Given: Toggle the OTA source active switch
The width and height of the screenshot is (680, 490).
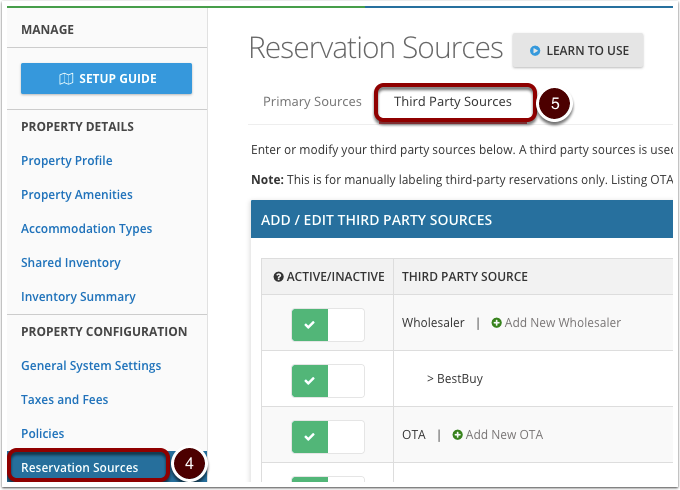Looking at the screenshot, I should click(x=328, y=437).
